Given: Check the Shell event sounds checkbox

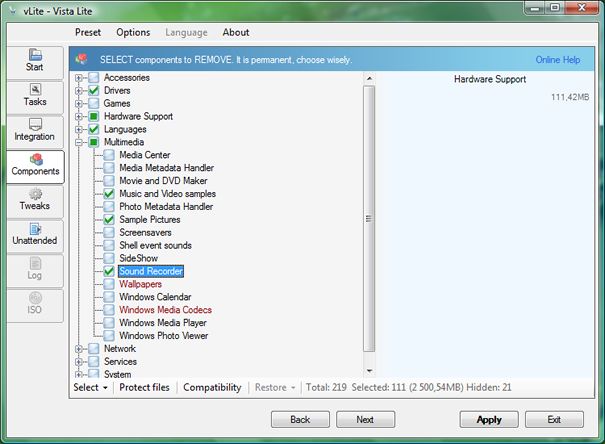Looking at the screenshot, I should click(109, 245).
